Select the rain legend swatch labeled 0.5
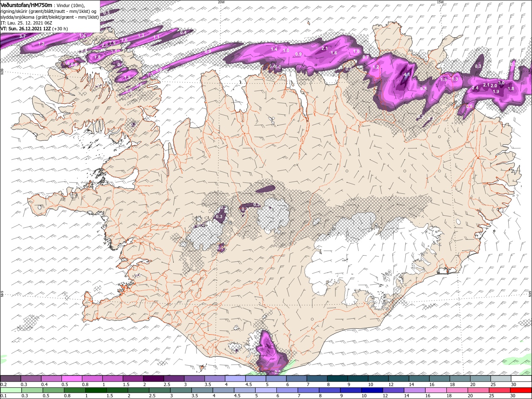Screen dimensions: 532x399 54,390
